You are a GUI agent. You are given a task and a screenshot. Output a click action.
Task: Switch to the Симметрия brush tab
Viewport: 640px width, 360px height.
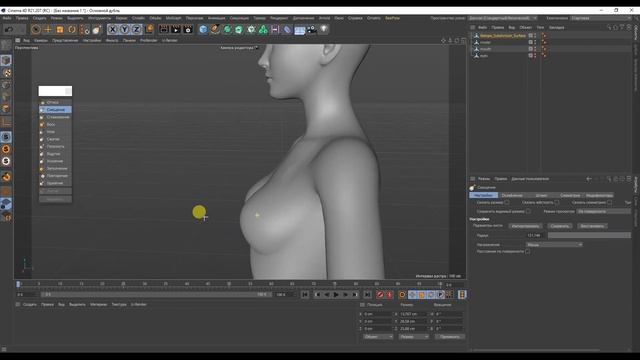(570, 196)
